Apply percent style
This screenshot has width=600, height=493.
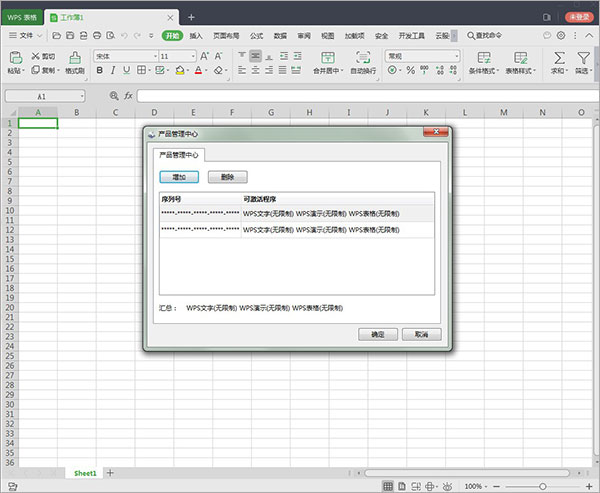click(411, 70)
